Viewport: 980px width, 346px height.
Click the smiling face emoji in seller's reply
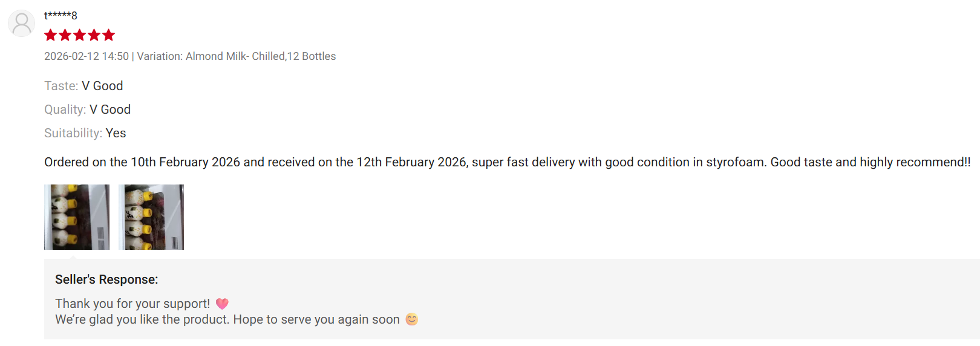coord(411,319)
